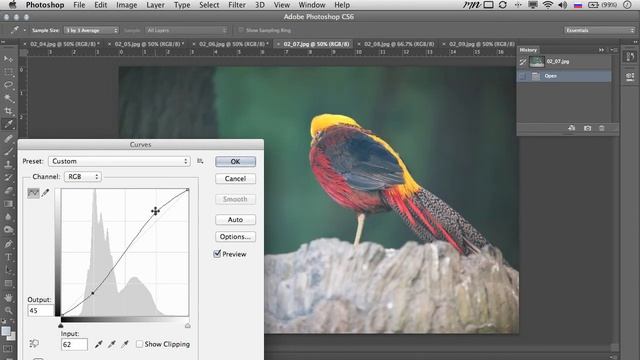
Task: Select the Pen tool
Action: [8, 244]
